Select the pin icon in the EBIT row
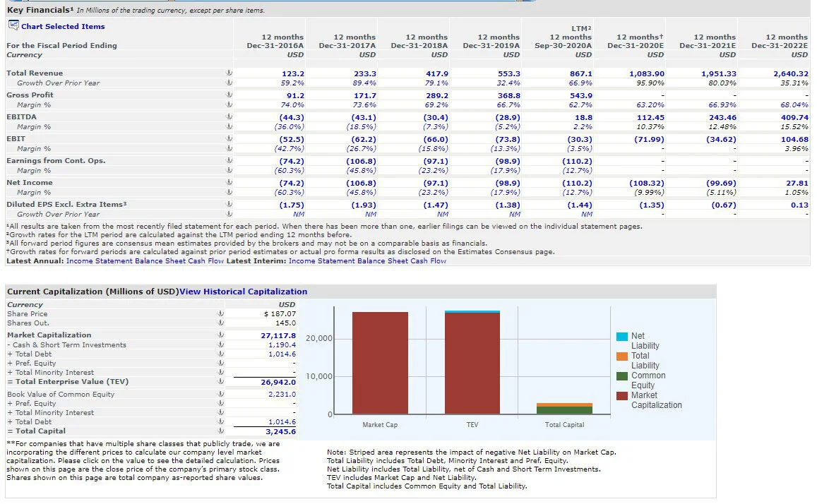 [x=229, y=138]
